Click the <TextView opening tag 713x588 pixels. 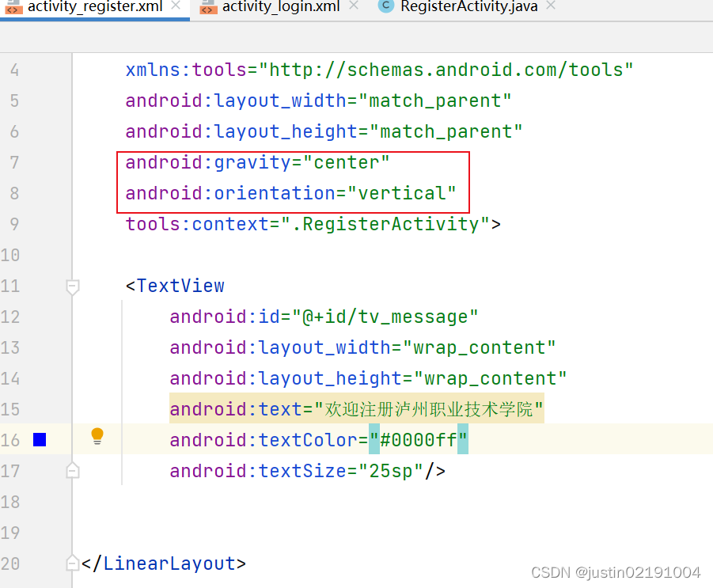[175, 286]
